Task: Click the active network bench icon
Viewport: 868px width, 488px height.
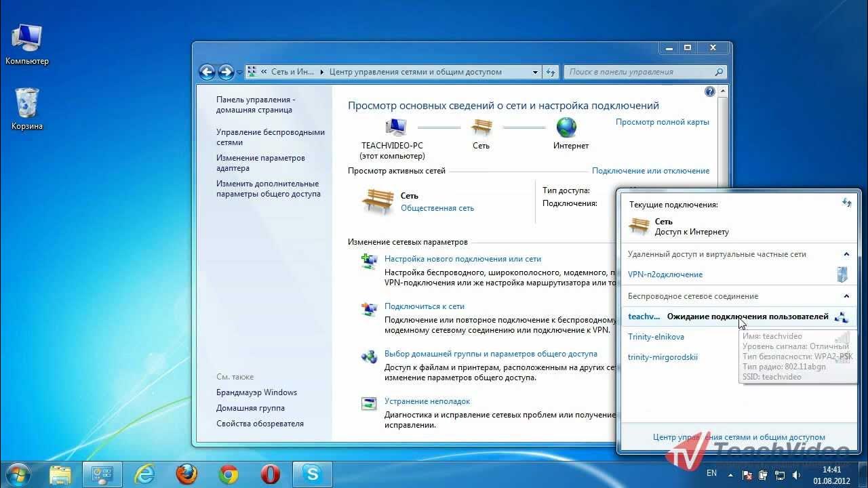Action: coord(378,202)
